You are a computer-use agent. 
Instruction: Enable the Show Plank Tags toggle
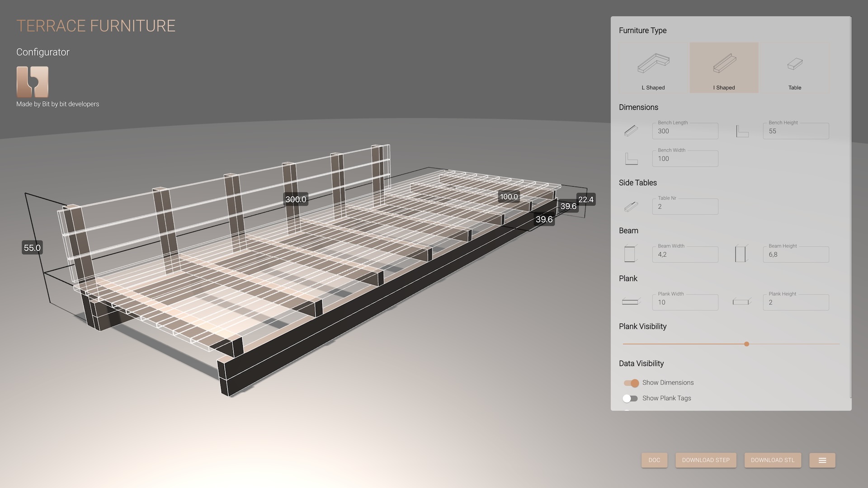[x=630, y=399]
